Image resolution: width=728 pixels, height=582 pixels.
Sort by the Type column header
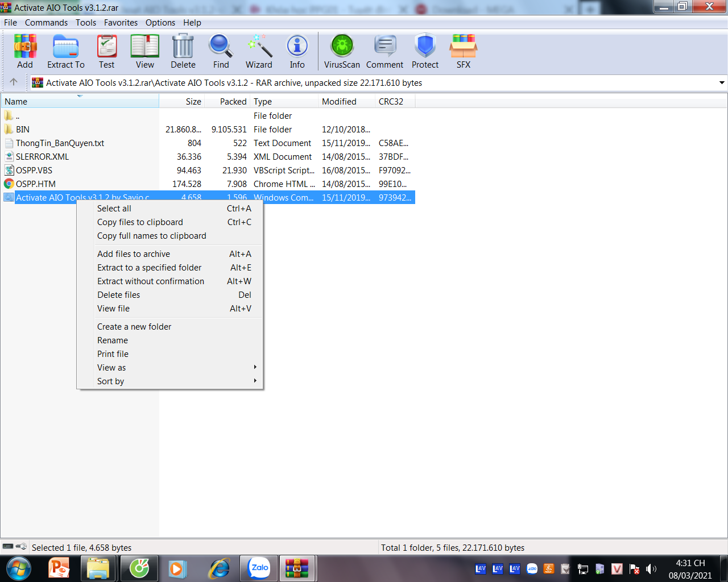tap(284, 102)
